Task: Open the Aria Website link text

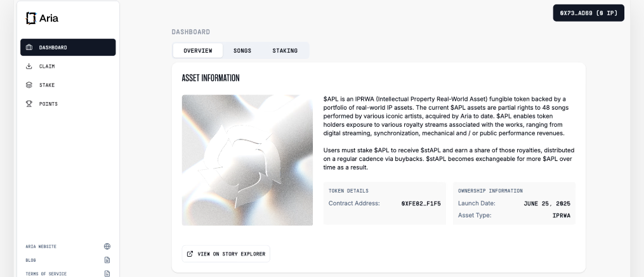Action: click(x=41, y=247)
